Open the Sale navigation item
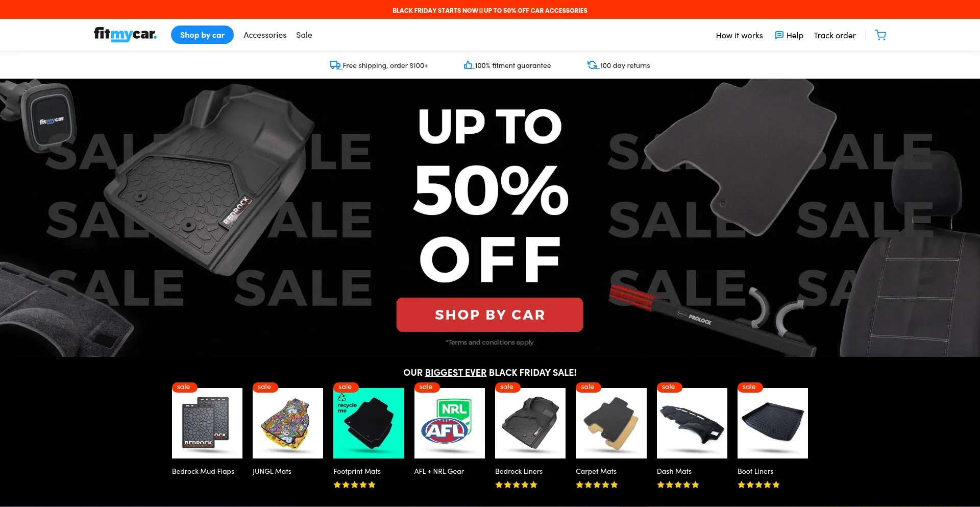980x507 pixels. pos(304,35)
